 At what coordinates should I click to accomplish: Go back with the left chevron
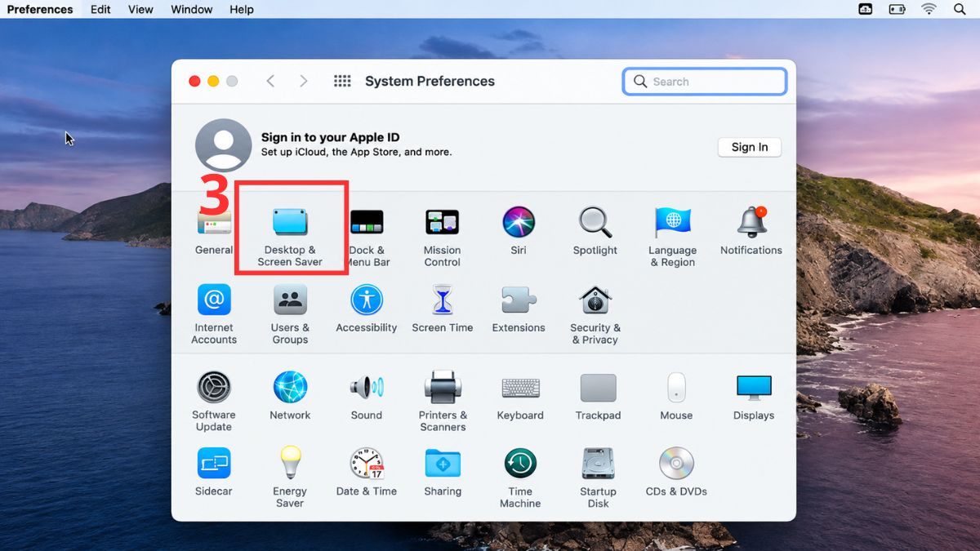click(x=270, y=81)
